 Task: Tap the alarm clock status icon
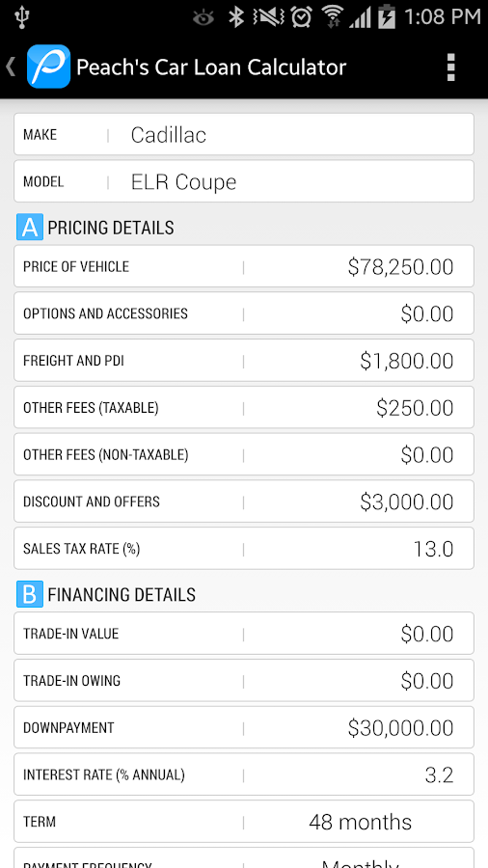point(301,16)
